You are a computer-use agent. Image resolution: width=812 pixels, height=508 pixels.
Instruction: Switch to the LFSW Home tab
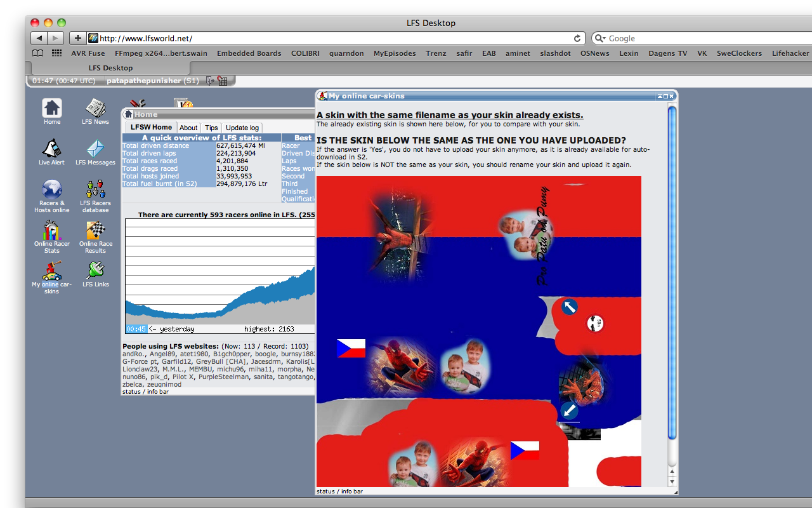(151, 127)
